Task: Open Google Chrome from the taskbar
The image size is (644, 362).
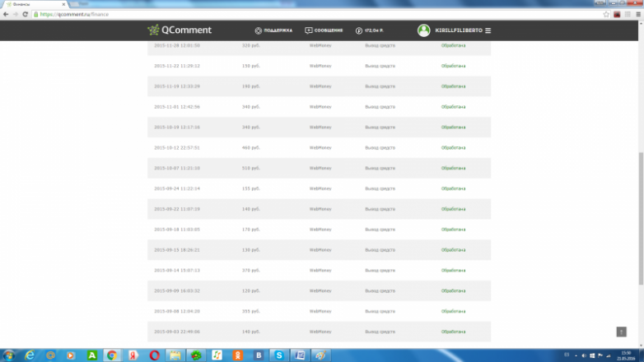Action: [x=111, y=355]
